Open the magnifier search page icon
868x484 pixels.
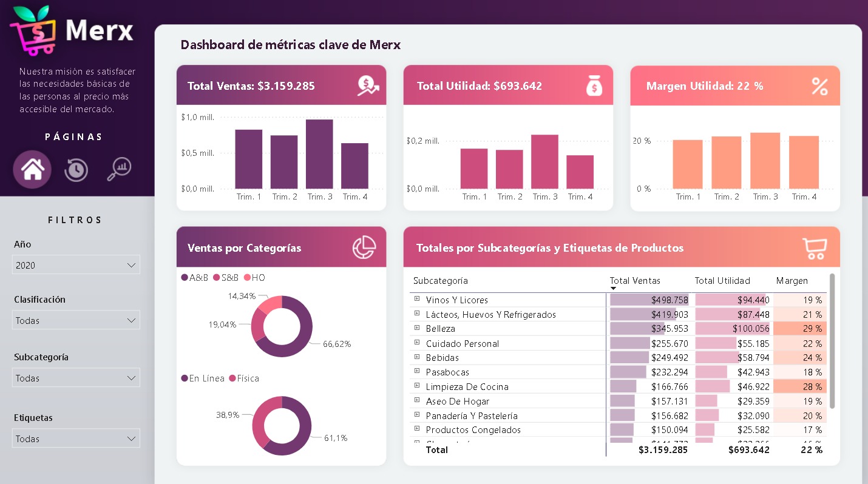tap(119, 169)
